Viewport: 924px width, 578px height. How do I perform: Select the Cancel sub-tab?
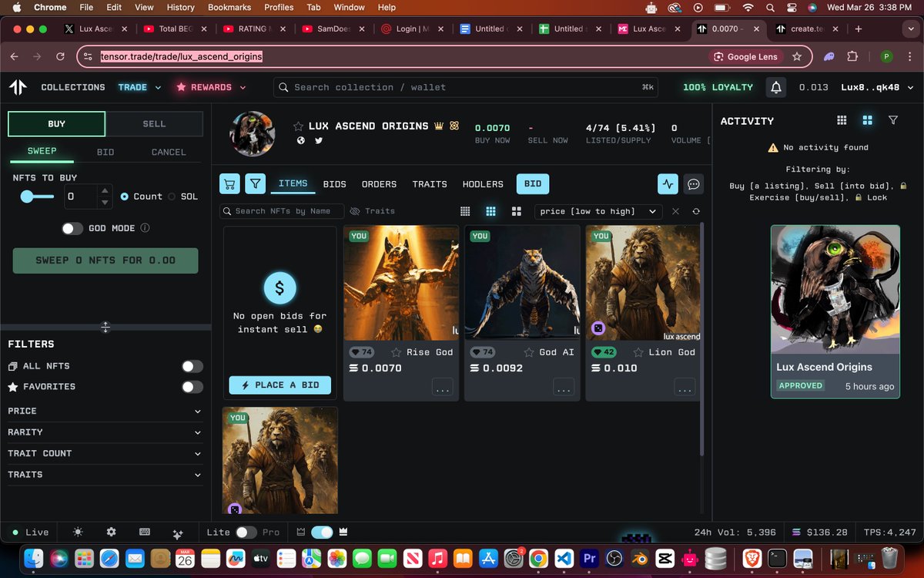click(169, 152)
